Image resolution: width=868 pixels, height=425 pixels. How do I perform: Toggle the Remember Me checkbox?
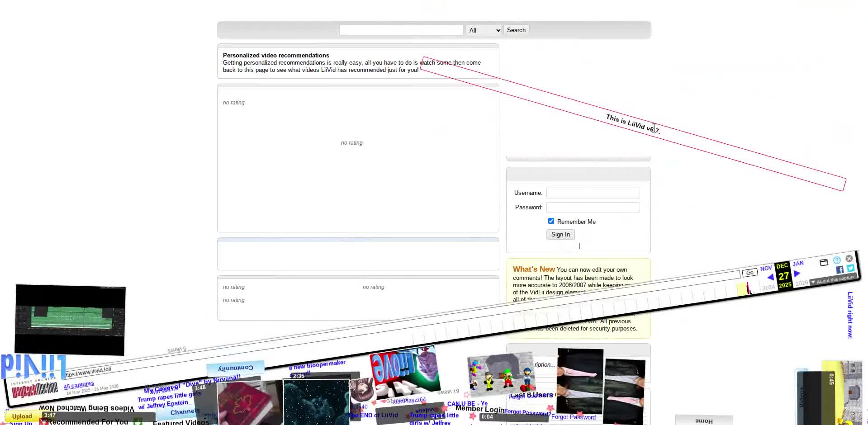coord(551,221)
